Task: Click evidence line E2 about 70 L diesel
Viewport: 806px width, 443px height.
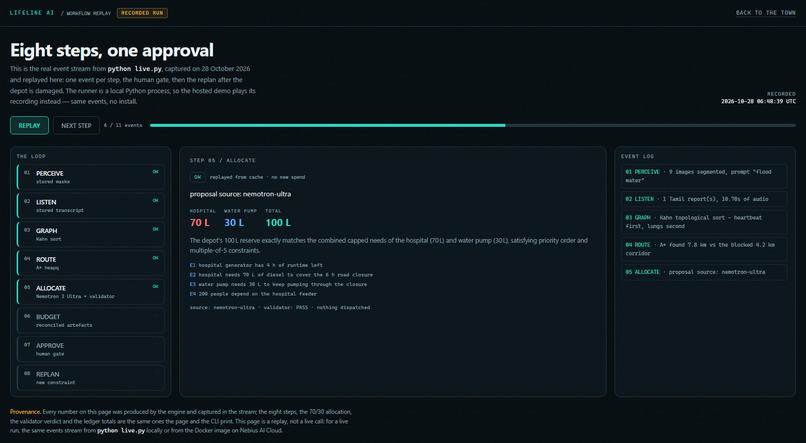Action: click(281, 275)
